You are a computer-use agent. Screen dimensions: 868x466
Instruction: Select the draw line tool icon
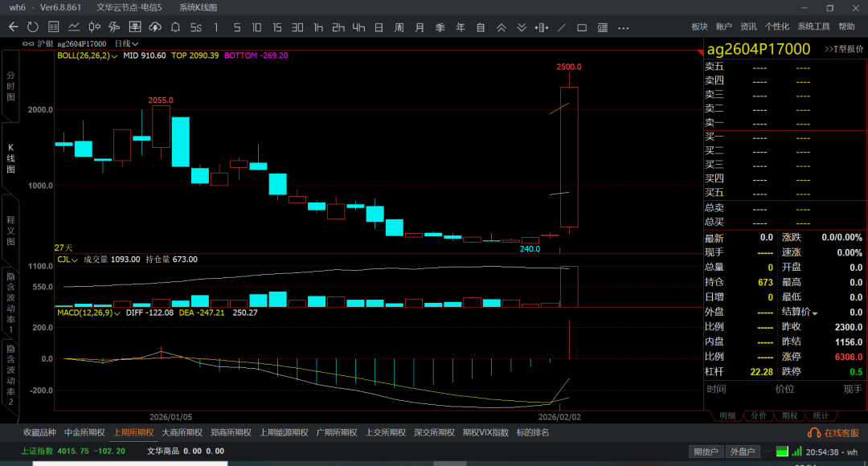(x=561, y=27)
